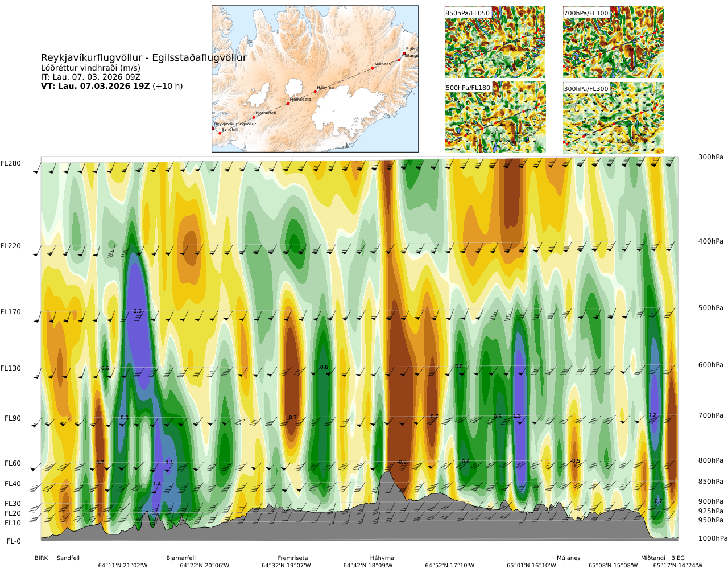Image resolution: width=728 pixels, height=572 pixels.
Task: Click the Mulanes label on the Iceland map
Action: coord(383,64)
